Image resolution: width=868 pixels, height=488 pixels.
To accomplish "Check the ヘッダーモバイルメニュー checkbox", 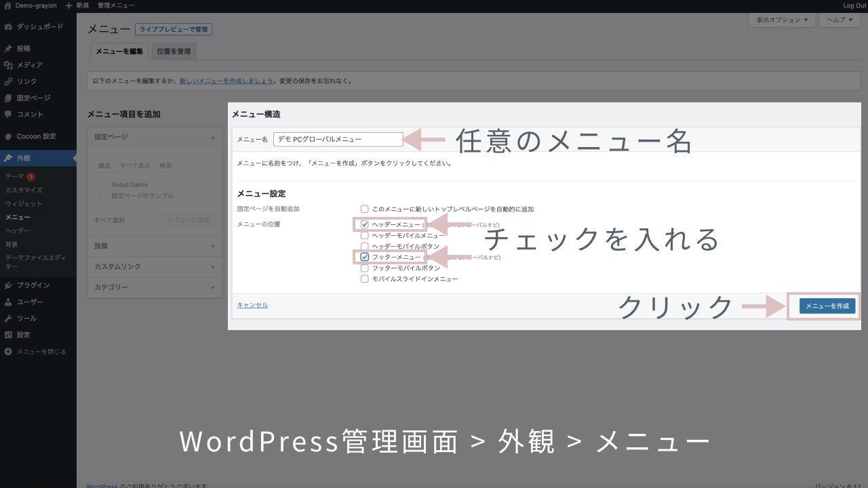I will [365, 235].
